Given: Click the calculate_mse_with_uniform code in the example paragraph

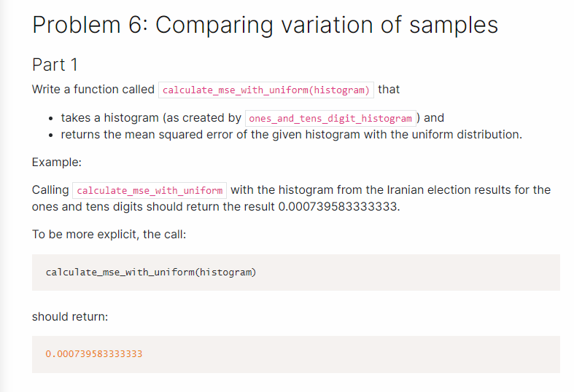Looking at the screenshot, I should click(150, 191).
